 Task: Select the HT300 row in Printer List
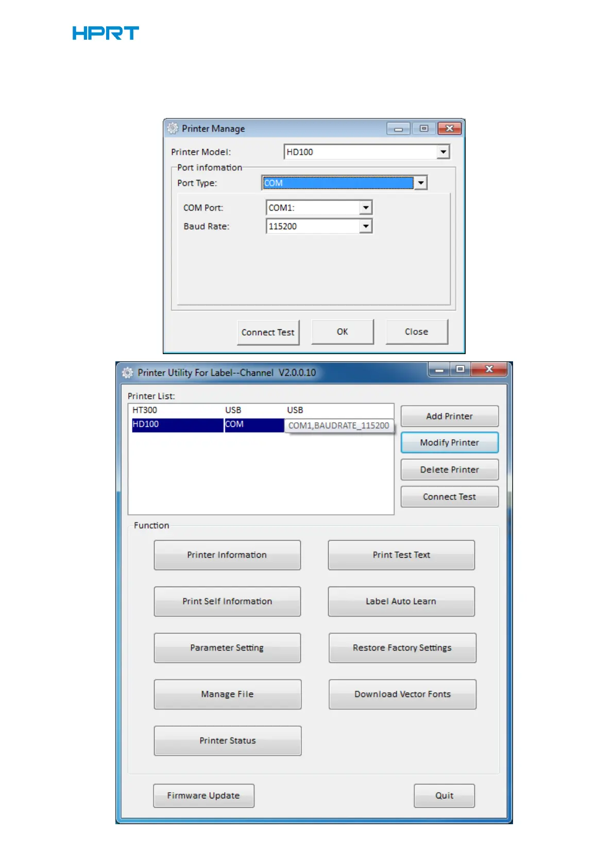click(x=261, y=410)
